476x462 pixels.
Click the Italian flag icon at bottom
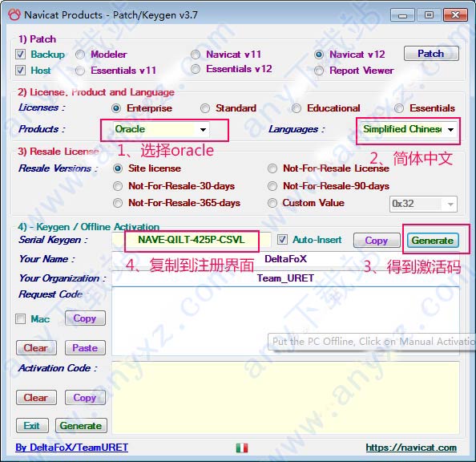pyautogui.click(x=242, y=448)
